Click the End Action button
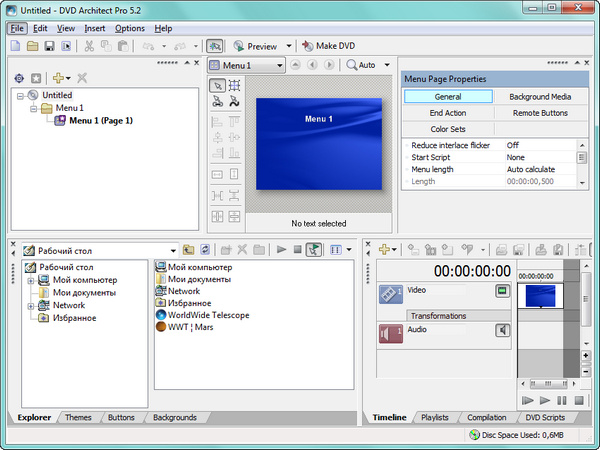Screen dimensions: 600x450 tap(448, 113)
